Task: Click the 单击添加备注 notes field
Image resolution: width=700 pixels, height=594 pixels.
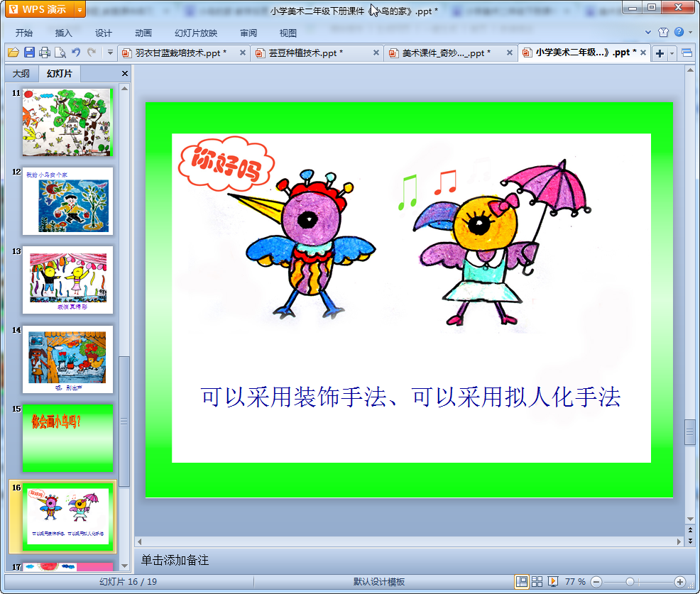Action: point(410,560)
